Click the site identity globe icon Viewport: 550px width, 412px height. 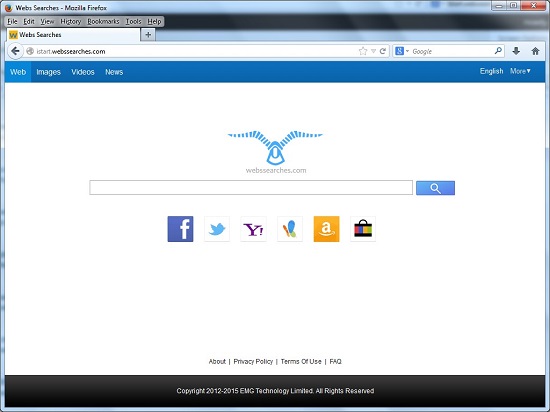tap(30, 51)
